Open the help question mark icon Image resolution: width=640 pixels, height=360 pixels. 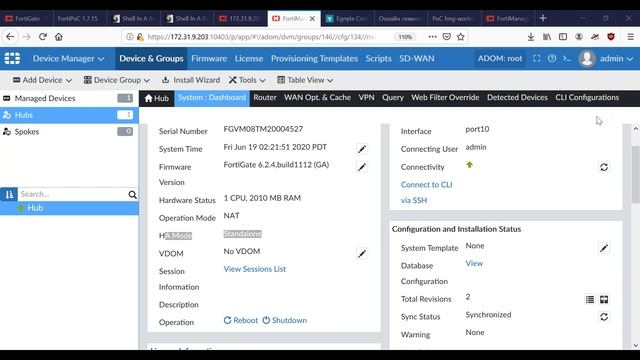coord(552,58)
